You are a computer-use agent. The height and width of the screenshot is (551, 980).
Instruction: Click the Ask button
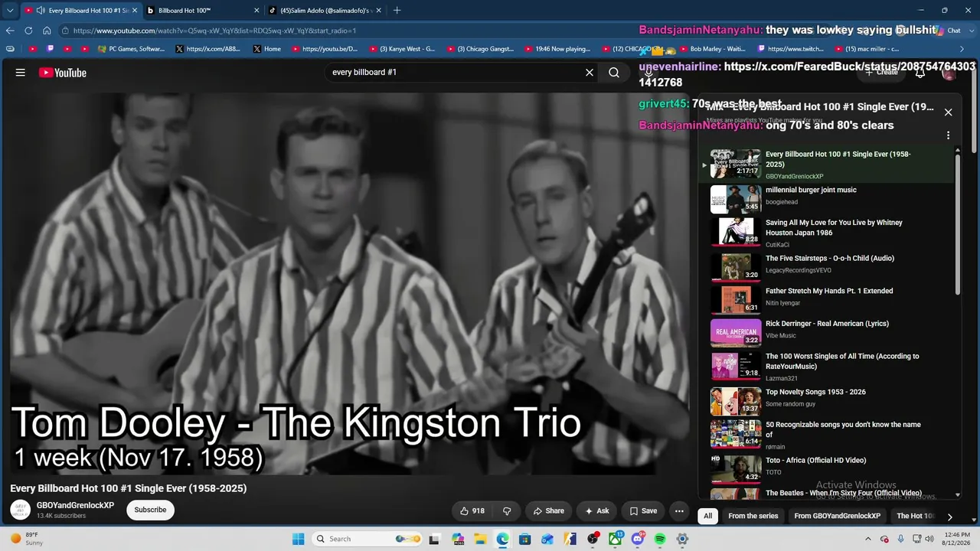[597, 511]
